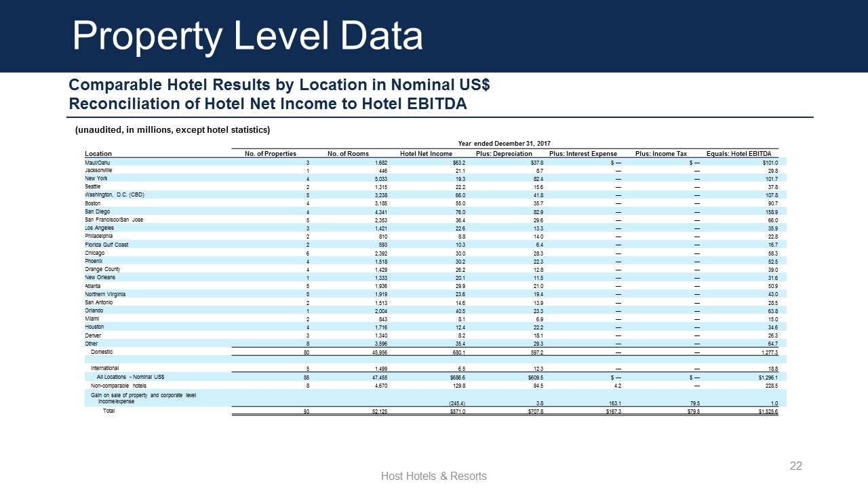Click the 'Orlando' row label
The image size is (868, 488).
[x=94, y=310]
